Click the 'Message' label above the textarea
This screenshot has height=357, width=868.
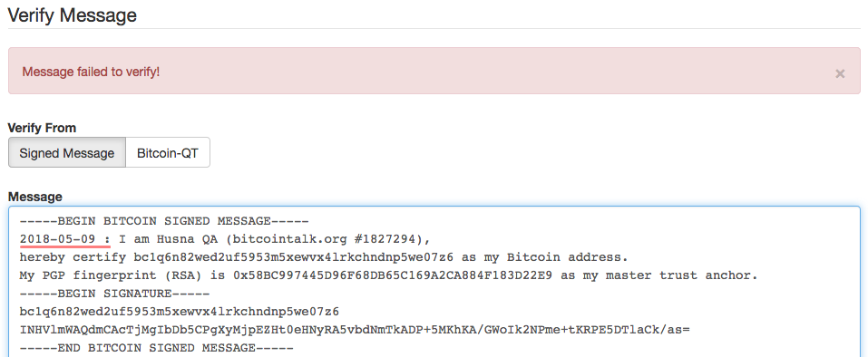[x=34, y=197]
